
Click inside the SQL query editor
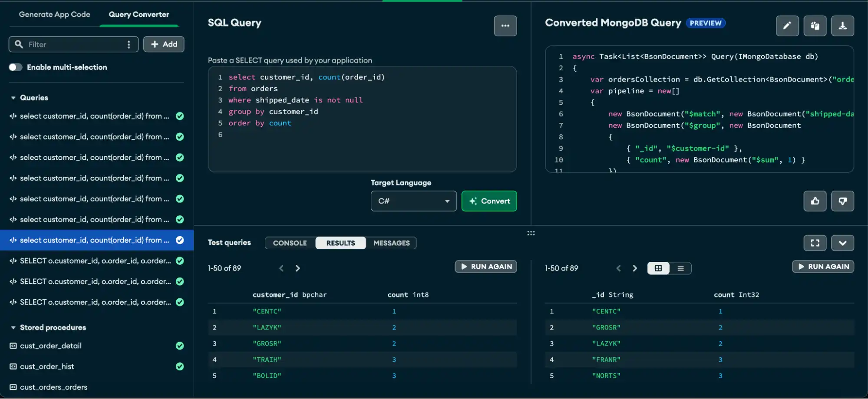(362, 119)
